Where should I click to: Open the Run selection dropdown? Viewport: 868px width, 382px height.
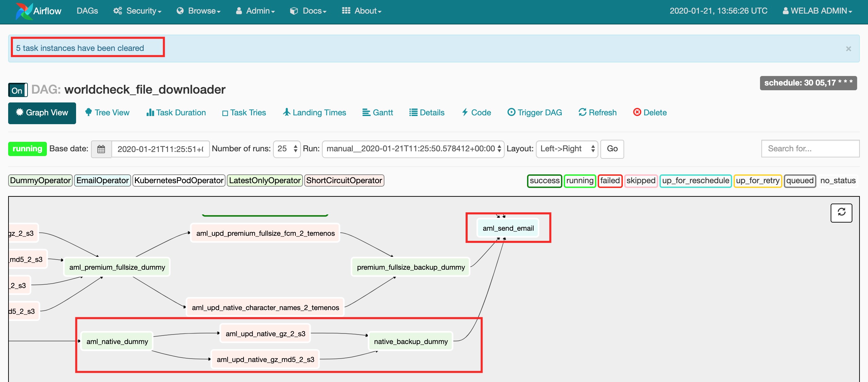pos(413,149)
